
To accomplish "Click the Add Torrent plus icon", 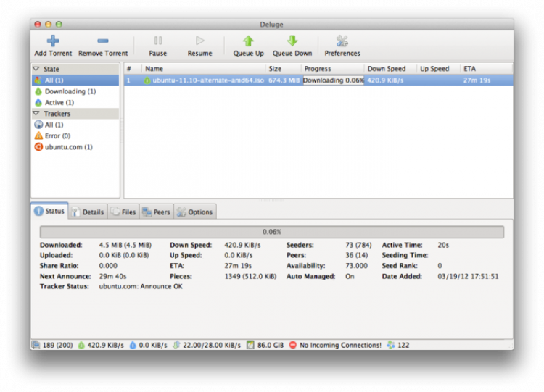I will 53,41.
